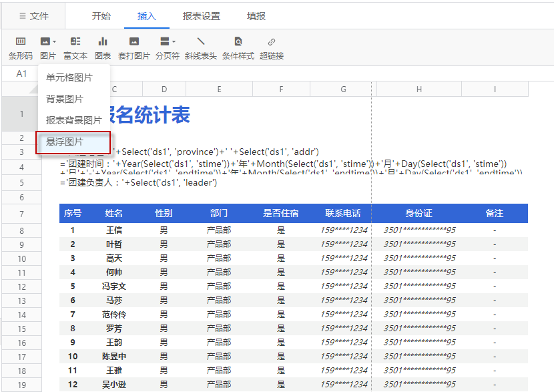Select 单元格图片 menu option
554x392 pixels.
pyautogui.click(x=69, y=77)
